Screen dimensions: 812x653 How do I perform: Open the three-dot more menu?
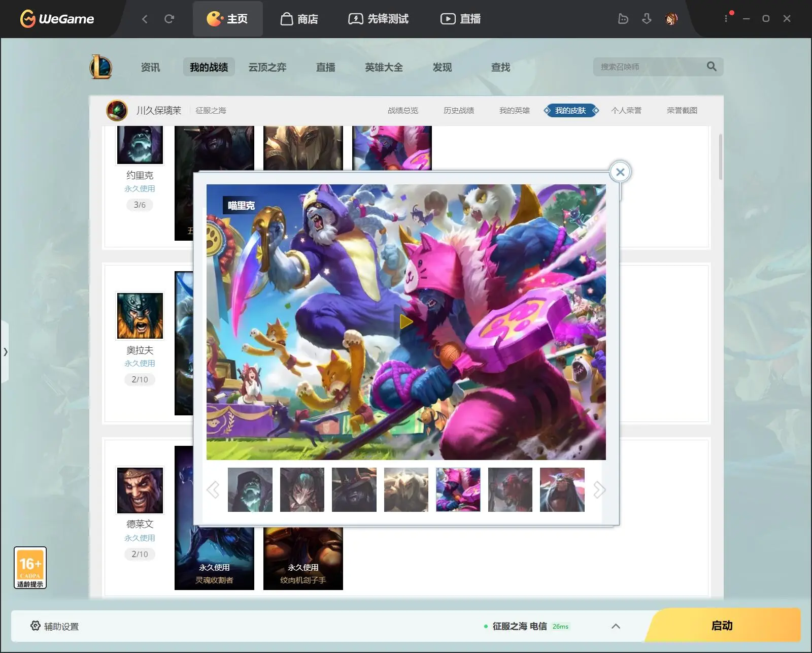pos(726,18)
